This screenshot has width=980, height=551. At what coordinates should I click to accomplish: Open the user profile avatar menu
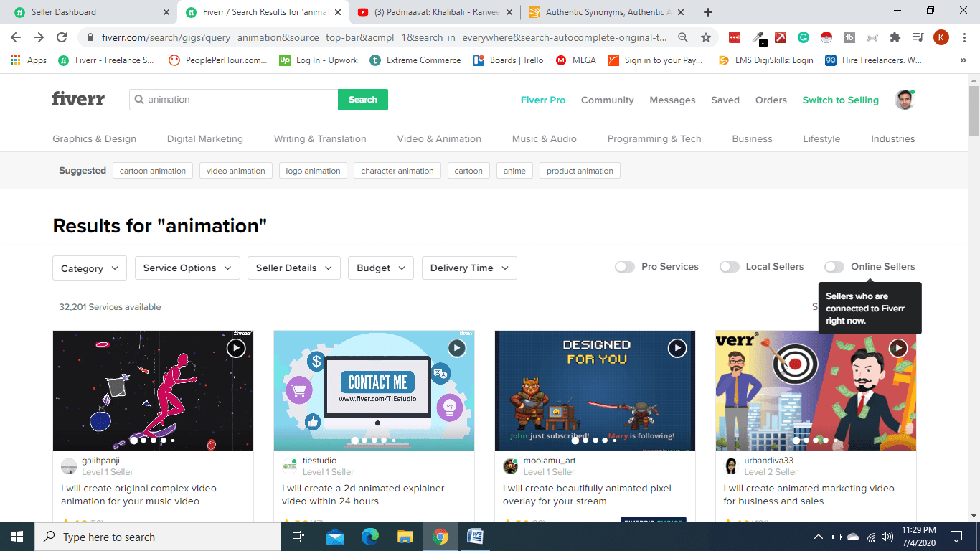[x=905, y=100]
